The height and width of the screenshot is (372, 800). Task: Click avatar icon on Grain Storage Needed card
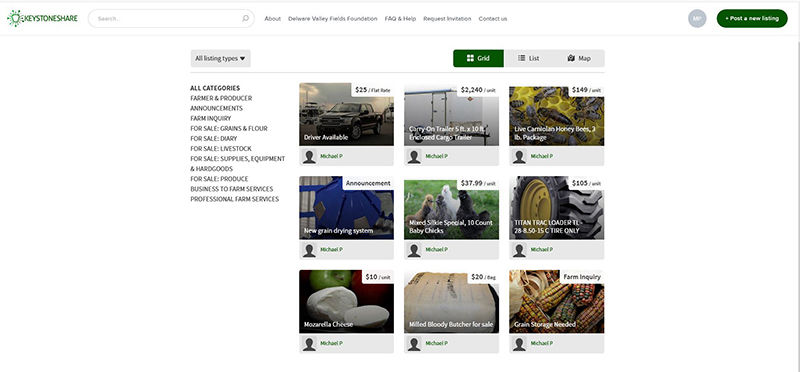click(x=519, y=344)
